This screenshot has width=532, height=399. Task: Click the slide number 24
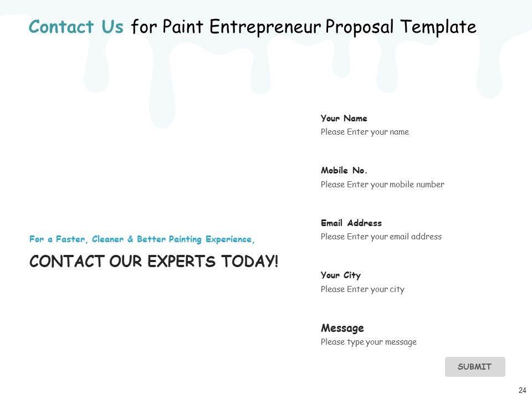coord(522,390)
